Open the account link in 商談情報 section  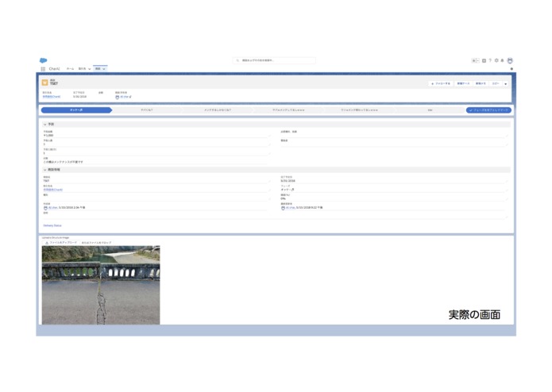click(x=52, y=190)
